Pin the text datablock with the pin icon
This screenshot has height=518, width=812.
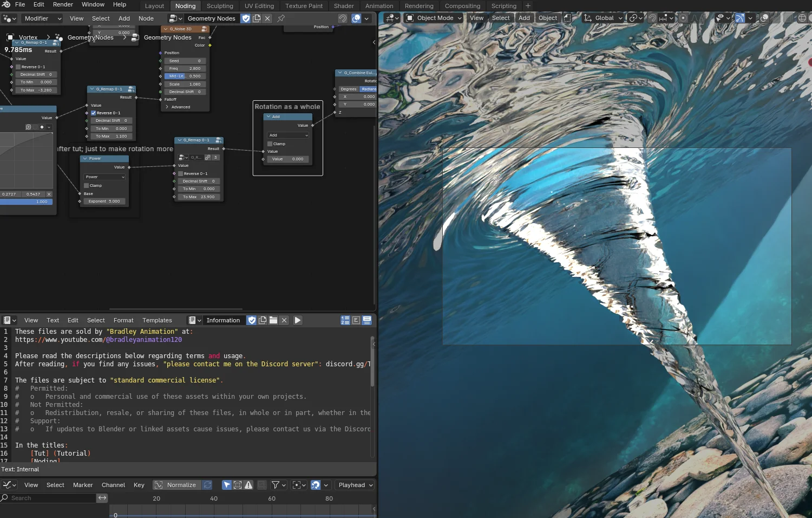click(x=280, y=18)
